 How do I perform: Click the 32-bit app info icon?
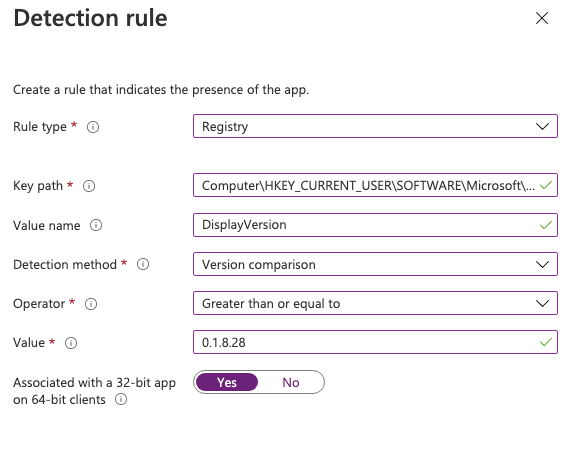click(x=121, y=399)
